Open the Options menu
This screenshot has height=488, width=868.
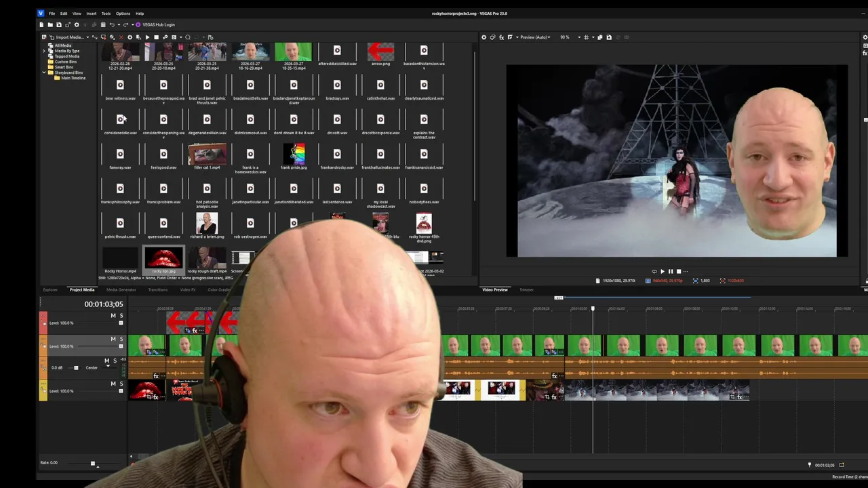click(123, 14)
